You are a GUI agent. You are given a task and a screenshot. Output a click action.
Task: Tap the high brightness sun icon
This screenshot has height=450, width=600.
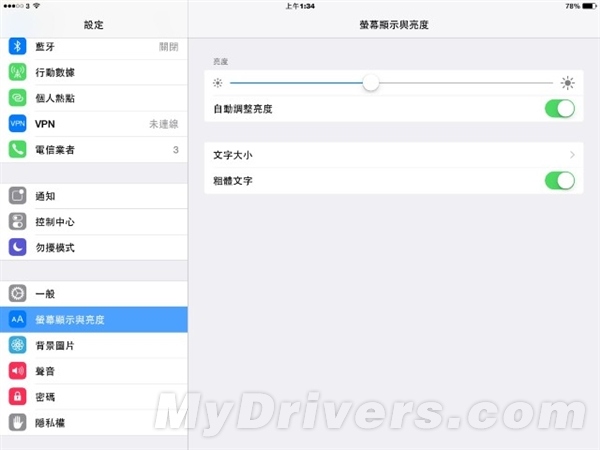(567, 83)
